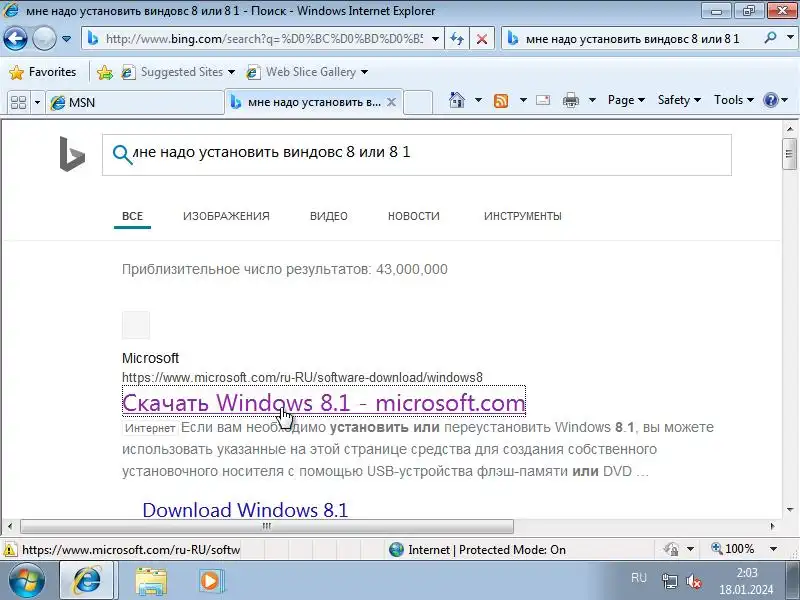This screenshot has width=800, height=600.
Task: Select the ВСЕ results tab
Action: pyautogui.click(x=132, y=216)
